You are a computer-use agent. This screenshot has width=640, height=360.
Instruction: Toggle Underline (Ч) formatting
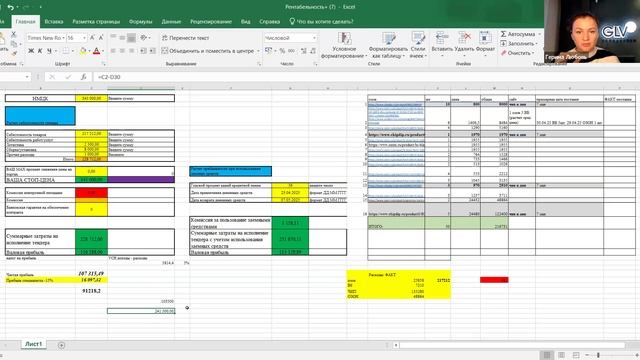coord(49,51)
